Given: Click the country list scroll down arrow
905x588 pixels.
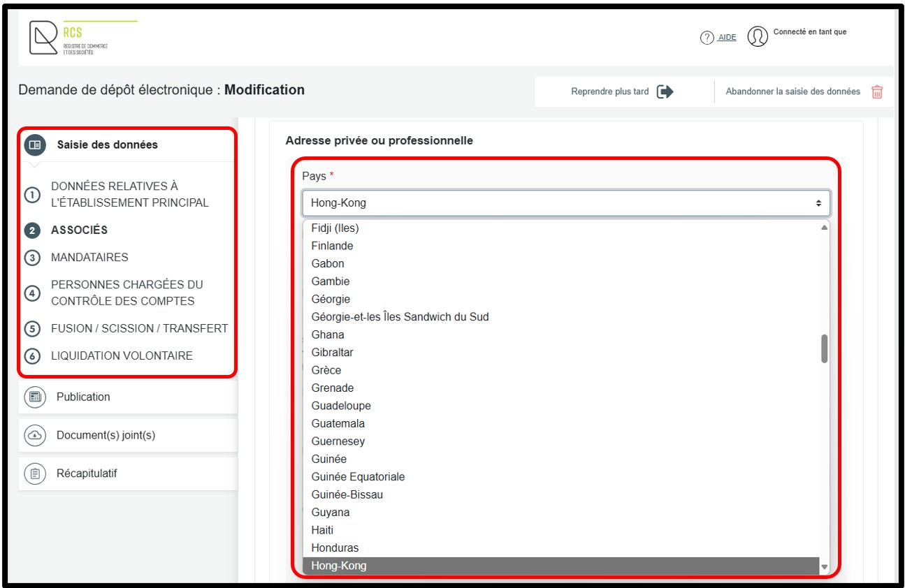Looking at the screenshot, I should pyautogui.click(x=825, y=567).
